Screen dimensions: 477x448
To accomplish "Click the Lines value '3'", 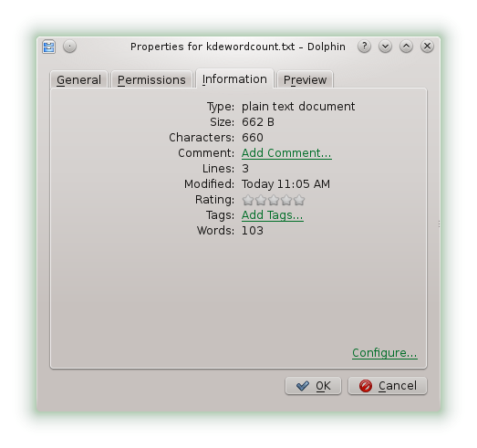I will pyautogui.click(x=245, y=169).
